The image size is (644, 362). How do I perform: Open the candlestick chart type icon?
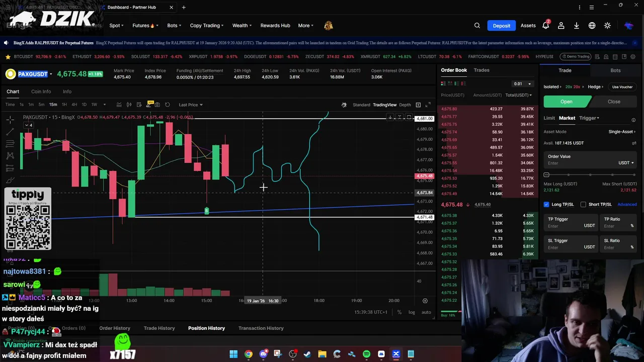pos(129,105)
